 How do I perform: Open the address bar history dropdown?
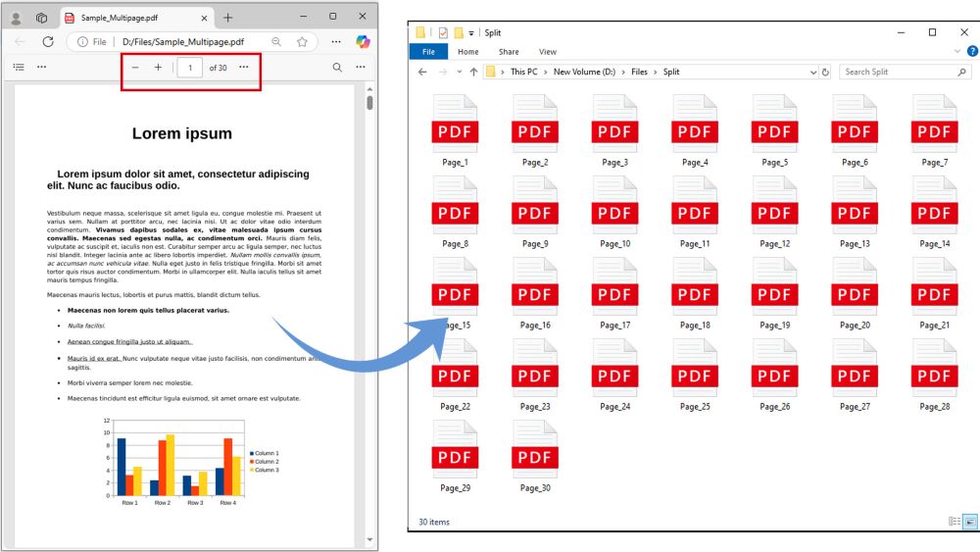coord(812,72)
